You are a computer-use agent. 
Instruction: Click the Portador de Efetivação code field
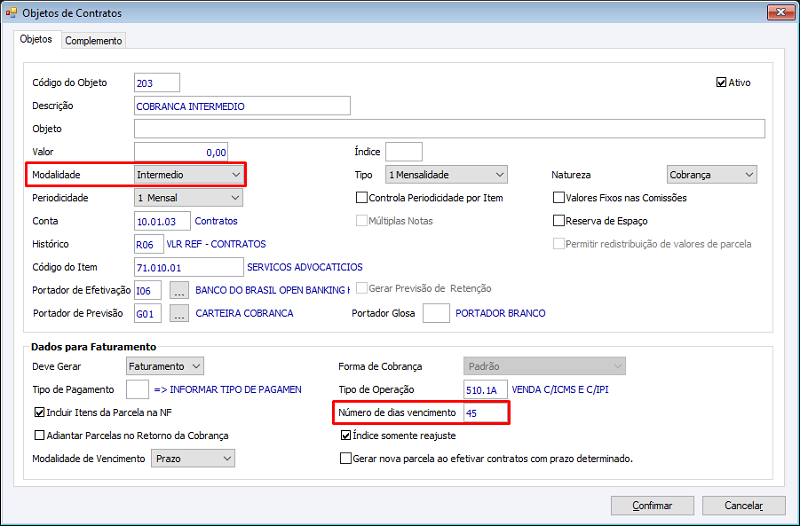point(148,290)
